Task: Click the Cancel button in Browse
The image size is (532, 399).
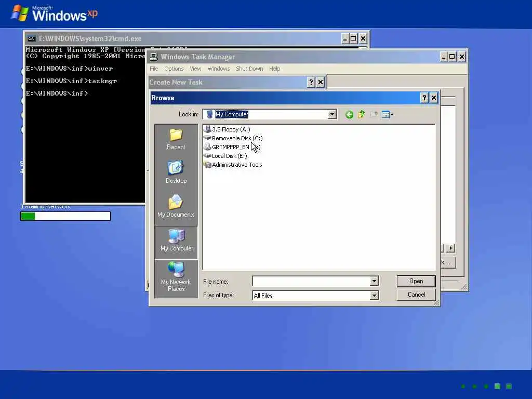Action: pyautogui.click(x=416, y=295)
